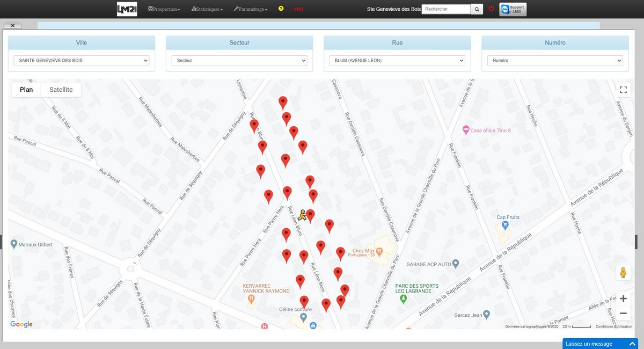Click the red hospital H marker
This screenshot has height=349, width=644.
click(264, 326)
